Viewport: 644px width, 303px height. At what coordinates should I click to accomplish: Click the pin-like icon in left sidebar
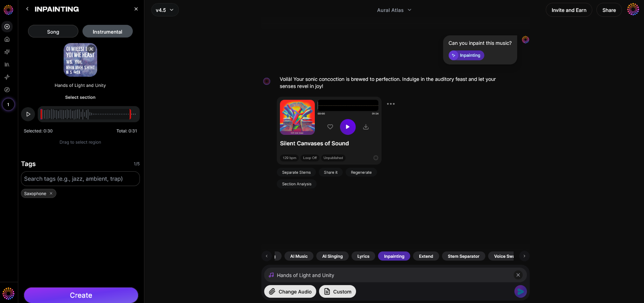point(7,77)
